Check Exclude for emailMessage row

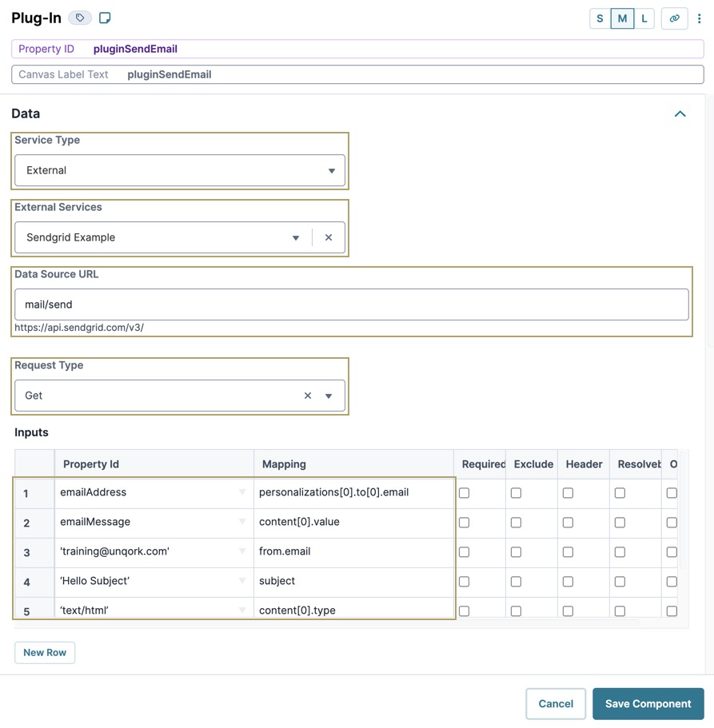tap(516, 523)
